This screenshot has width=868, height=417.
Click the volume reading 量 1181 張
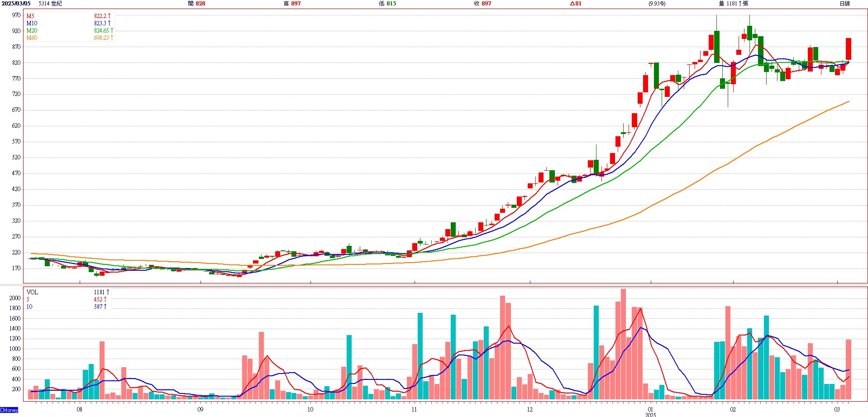[733, 4]
